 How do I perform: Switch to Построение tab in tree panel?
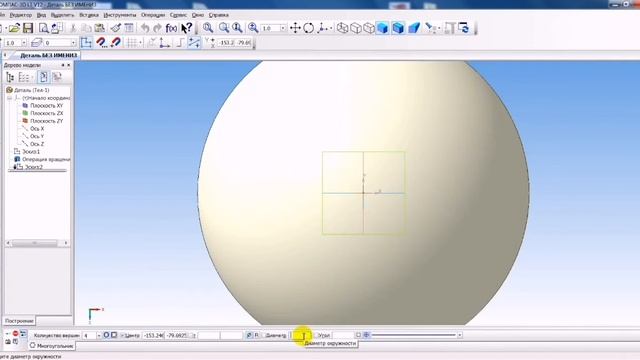(x=19, y=321)
